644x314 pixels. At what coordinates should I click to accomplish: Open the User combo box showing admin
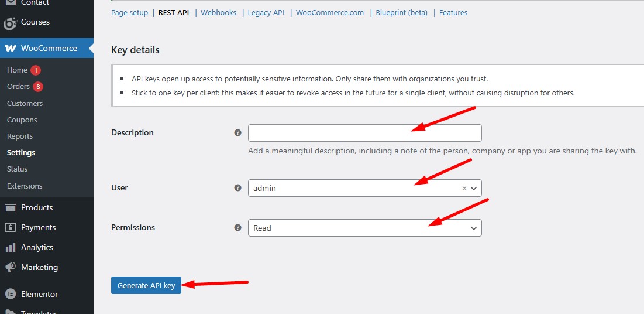click(365, 188)
